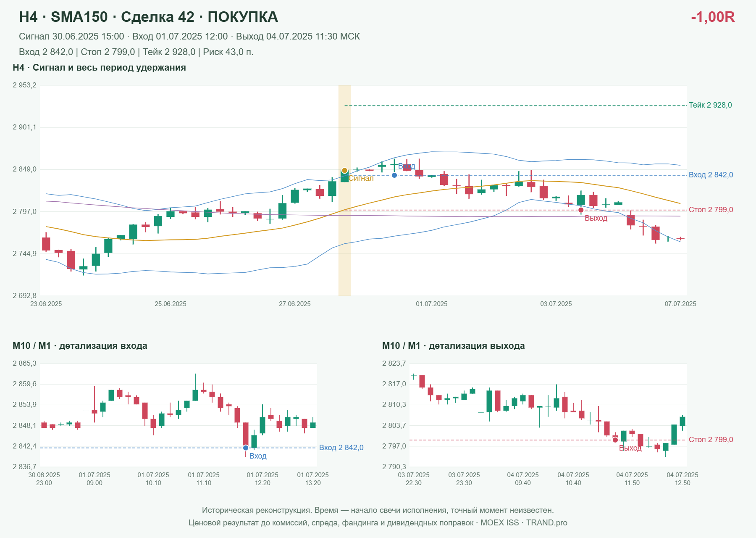Click the H4 axis date '03.07.2025'
The width and height of the screenshot is (756, 538).
click(x=556, y=304)
